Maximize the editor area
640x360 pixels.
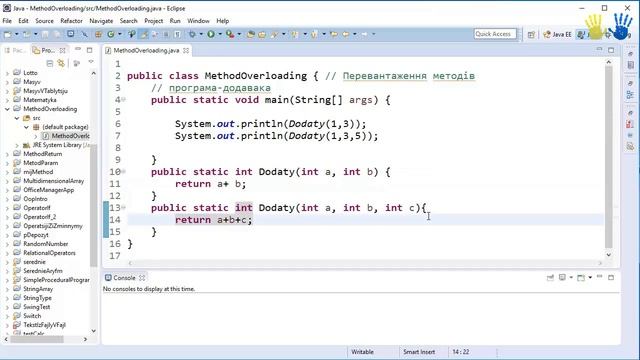pyautogui.click(x=611, y=50)
